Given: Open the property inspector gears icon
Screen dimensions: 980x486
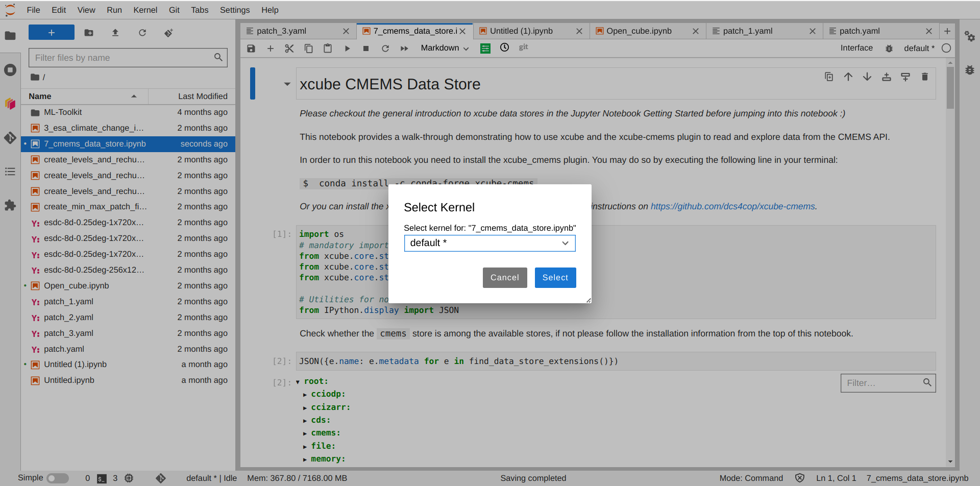Looking at the screenshot, I should [x=970, y=36].
